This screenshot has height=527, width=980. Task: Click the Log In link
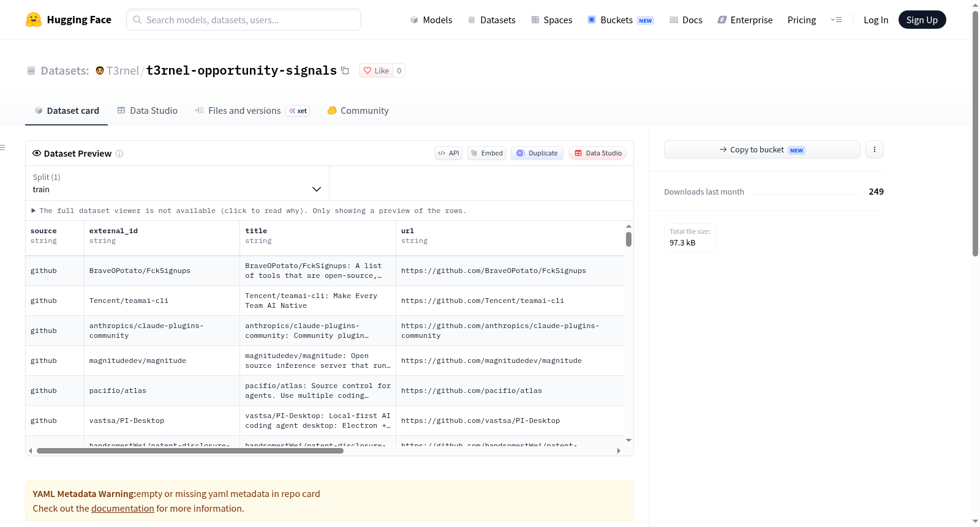tap(876, 20)
